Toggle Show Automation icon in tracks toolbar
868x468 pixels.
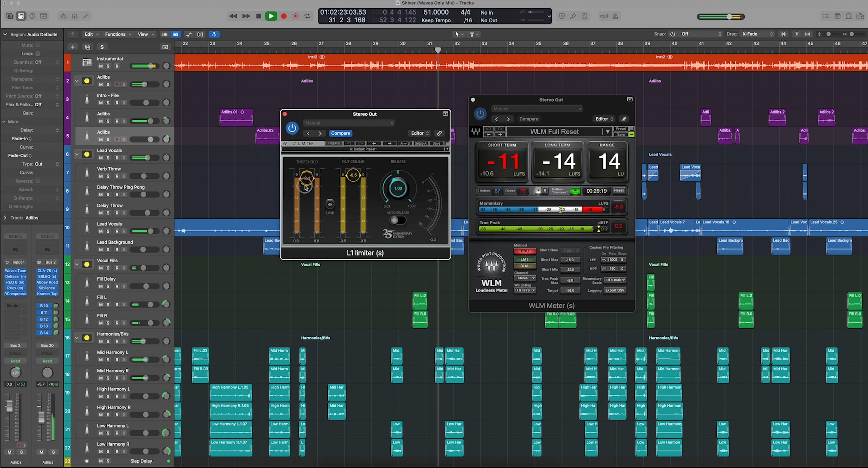[x=189, y=34]
